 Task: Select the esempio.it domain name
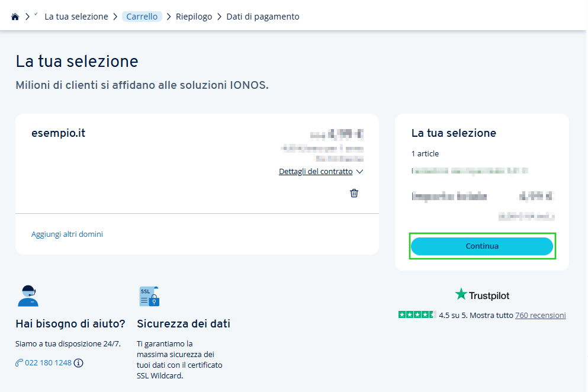pyautogui.click(x=58, y=133)
